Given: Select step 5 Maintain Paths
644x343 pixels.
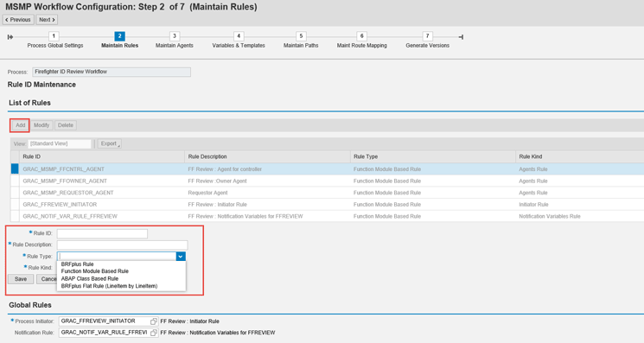Looking at the screenshot, I should (301, 36).
